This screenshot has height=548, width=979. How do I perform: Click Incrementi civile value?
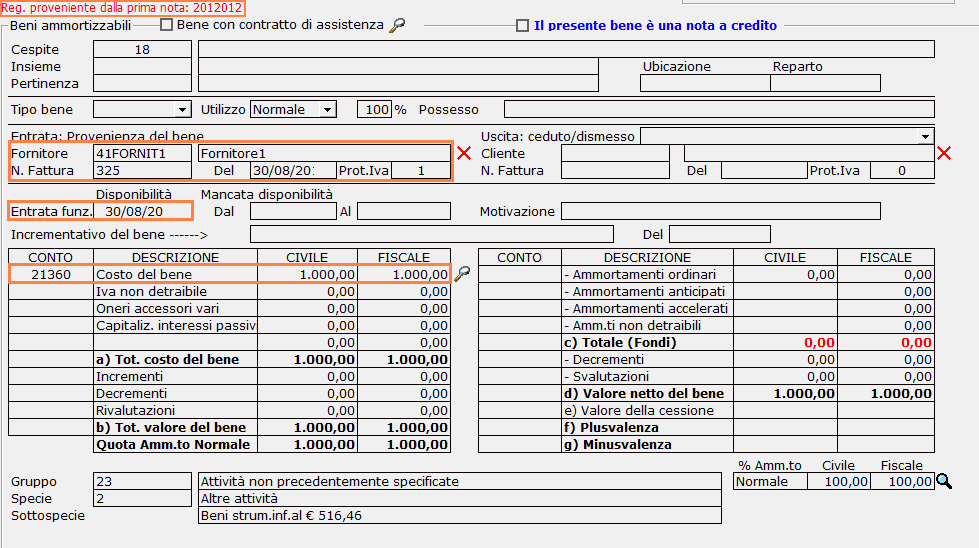[x=307, y=376]
